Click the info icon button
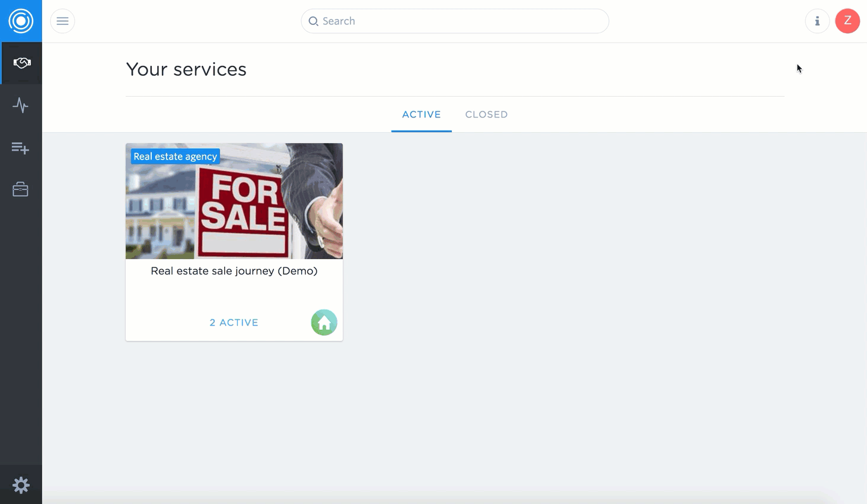The image size is (867, 504). point(817,21)
